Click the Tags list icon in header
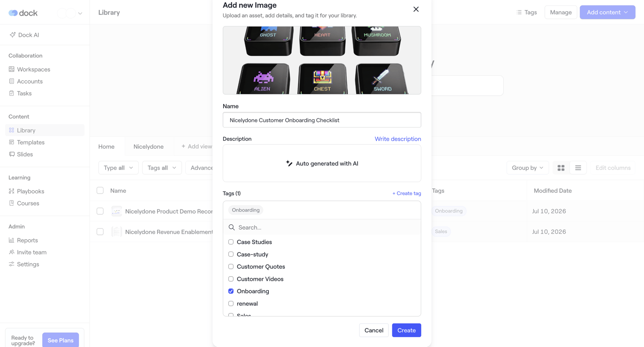The width and height of the screenshot is (644, 347). click(x=519, y=12)
